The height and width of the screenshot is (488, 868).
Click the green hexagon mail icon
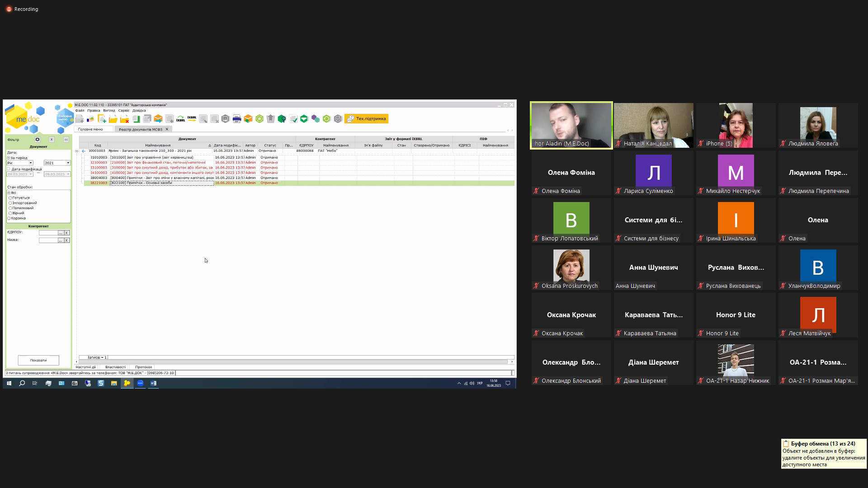pyautogui.click(x=259, y=119)
